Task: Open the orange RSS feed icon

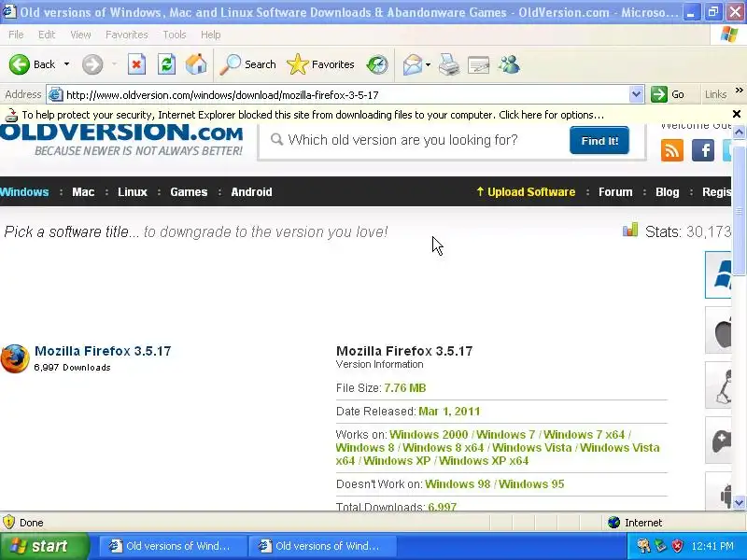Action: coord(672,151)
